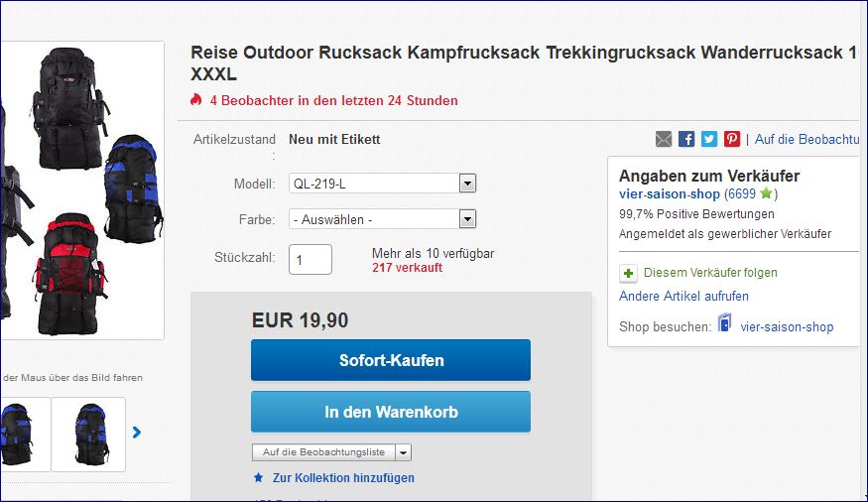The width and height of the screenshot is (868, 502).
Task: Open the Farbe color selection dropdown
Action: (x=383, y=219)
